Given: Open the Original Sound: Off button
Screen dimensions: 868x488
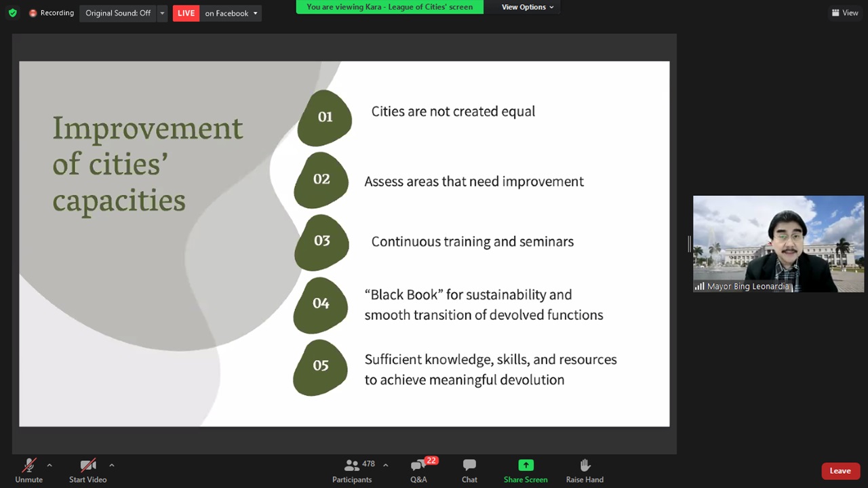Looking at the screenshot, I should (x=118, y=13).
